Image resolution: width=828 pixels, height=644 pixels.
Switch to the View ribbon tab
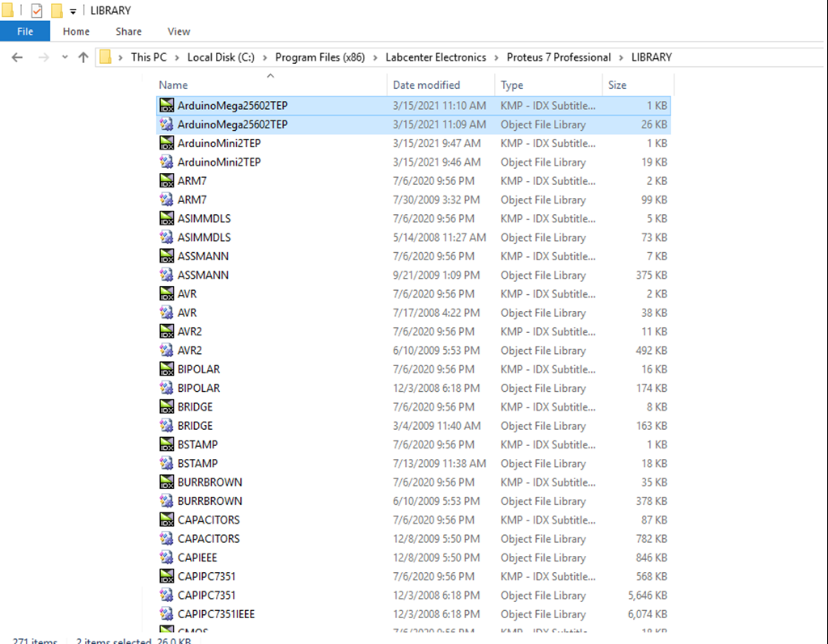pos(179,32)
